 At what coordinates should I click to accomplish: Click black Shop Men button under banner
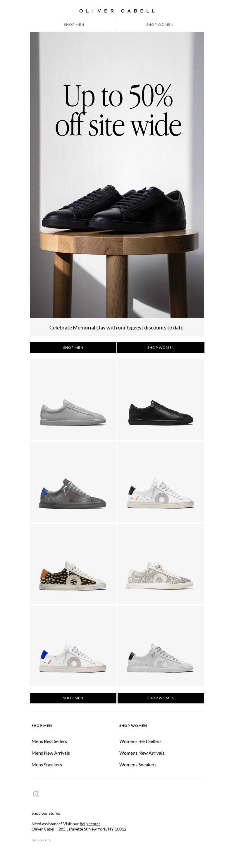[73, 347]
